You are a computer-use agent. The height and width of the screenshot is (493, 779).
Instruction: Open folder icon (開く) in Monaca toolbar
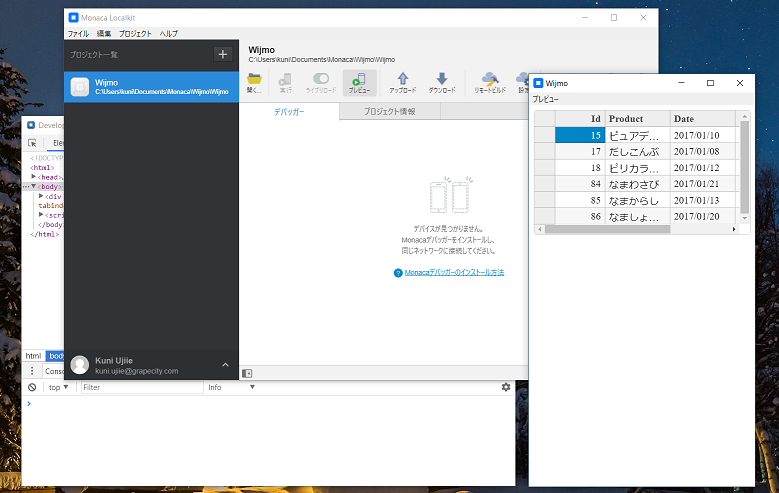coord(254,79)
